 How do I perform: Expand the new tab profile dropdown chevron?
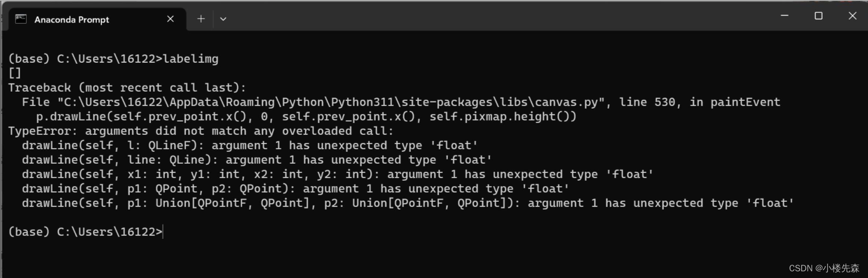(223, 19)
